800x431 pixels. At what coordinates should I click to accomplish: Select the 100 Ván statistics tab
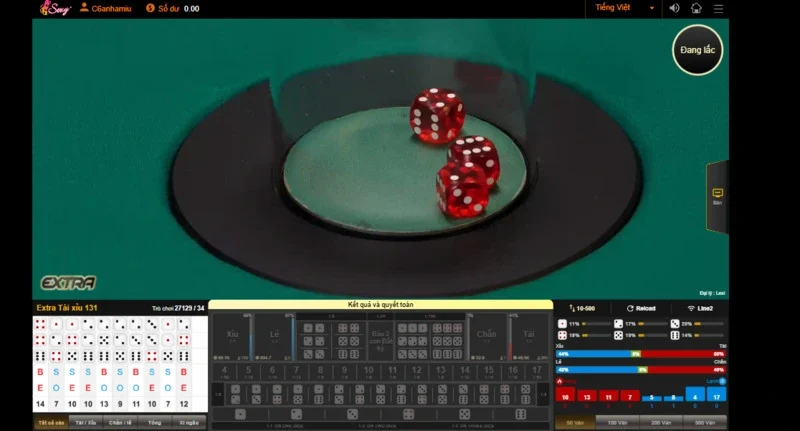618,423
